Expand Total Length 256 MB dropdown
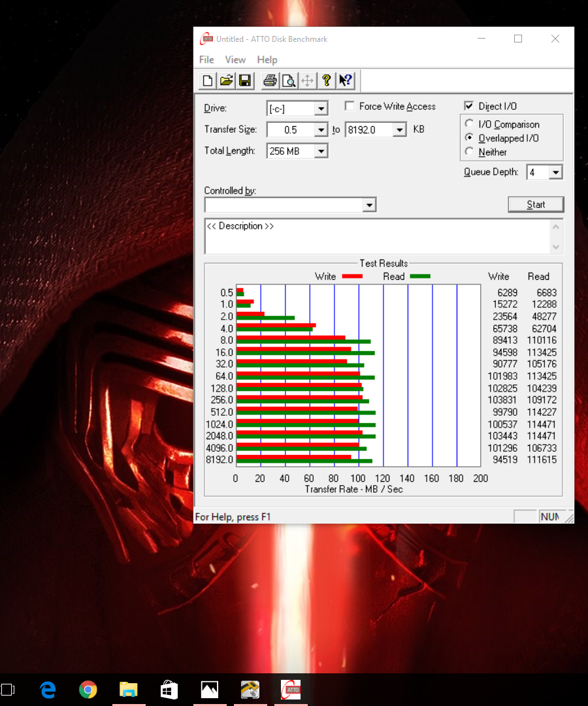The height and width of the screenshot is (706, 588). 321,151
